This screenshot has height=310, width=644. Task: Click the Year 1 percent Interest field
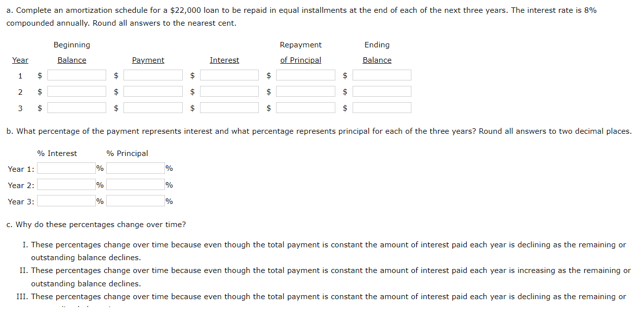coord(66,168)
